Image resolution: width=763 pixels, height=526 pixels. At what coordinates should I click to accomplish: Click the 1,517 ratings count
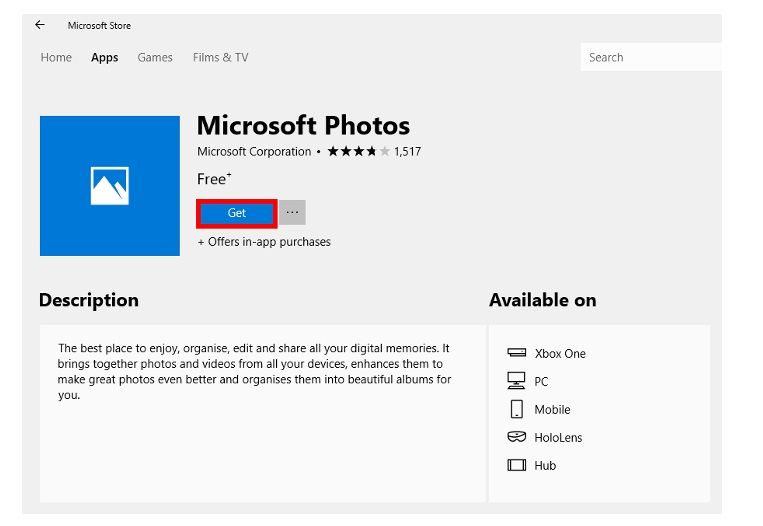407,152
